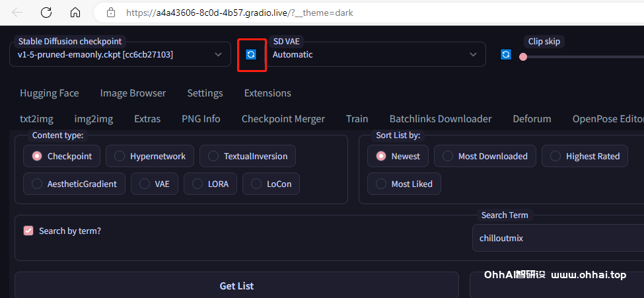Viewport: 644px width, 298px height.
Task: Open the OpenPose Editor tab
Action: (x=608, y=119)
